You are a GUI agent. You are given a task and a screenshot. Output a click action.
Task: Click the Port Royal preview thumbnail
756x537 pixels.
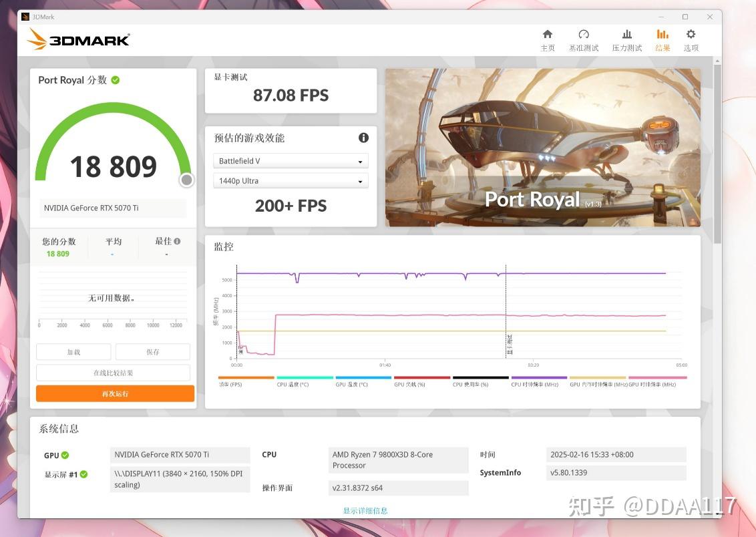pyautogui.click(x=543, y=148)
